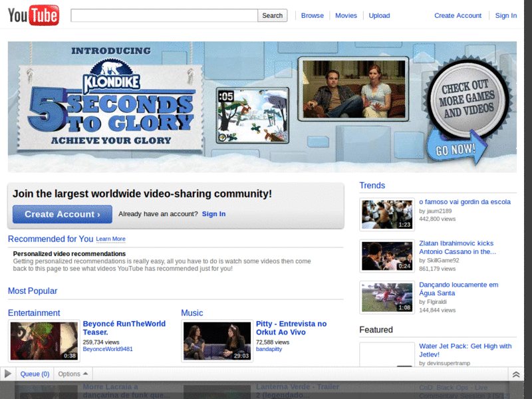Click Create Account link in header
This screenshot has height=399, width=532.
tap(458, 15)
